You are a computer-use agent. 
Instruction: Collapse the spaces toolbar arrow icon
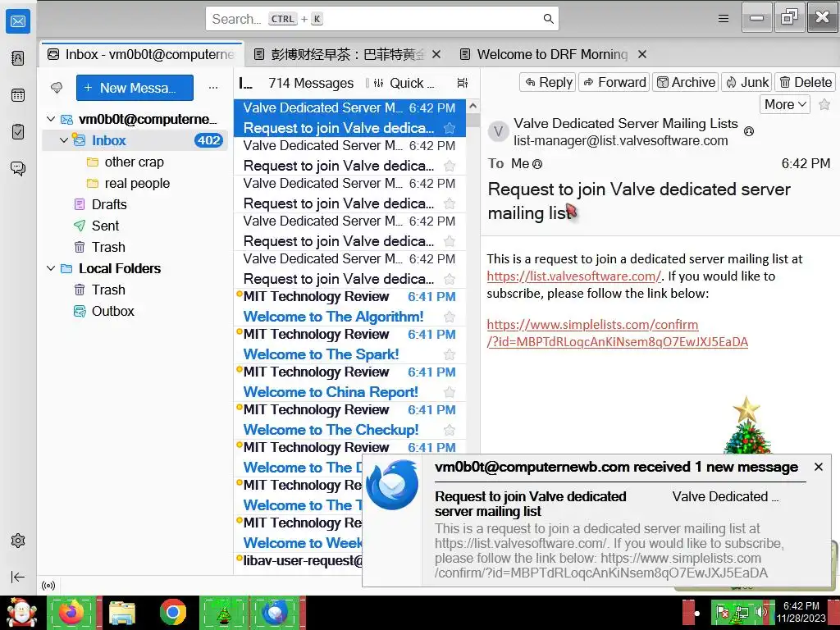(x=18, y=577)
